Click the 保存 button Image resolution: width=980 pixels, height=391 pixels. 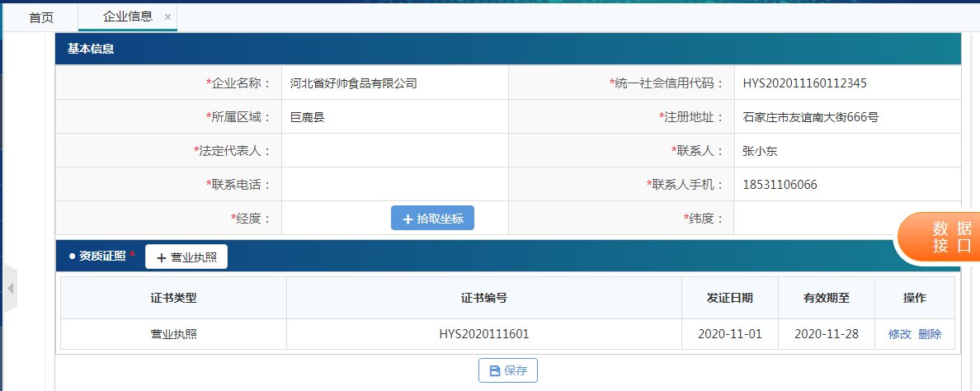coord(507,370)
